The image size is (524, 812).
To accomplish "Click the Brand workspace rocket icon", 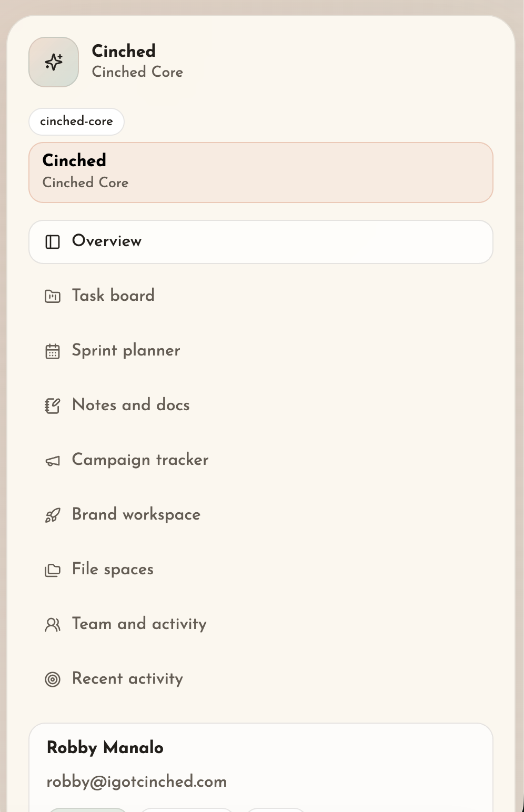I will click(53, 515).
